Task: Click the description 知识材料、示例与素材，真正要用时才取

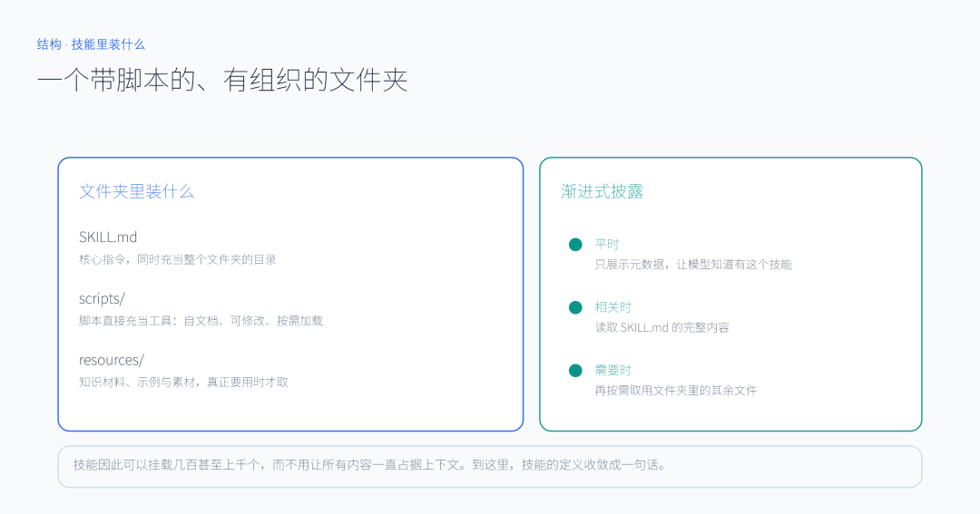Action: 183,382
